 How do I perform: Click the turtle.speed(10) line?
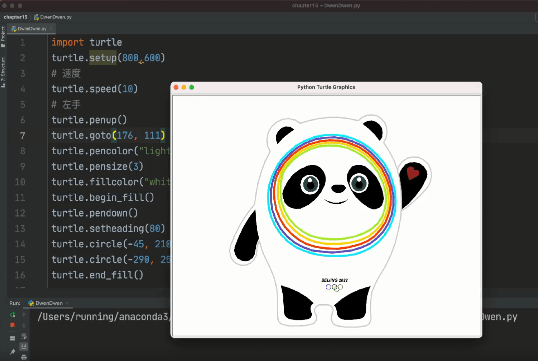(95, 89)
